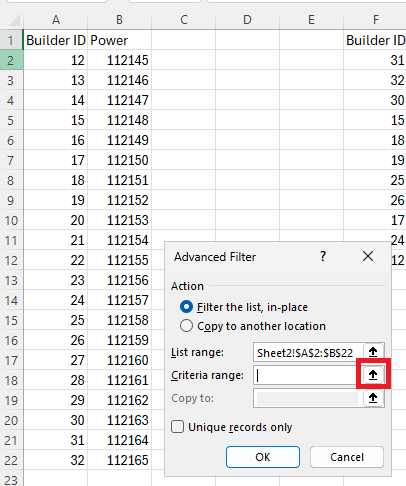Screen dimensions: 406x486
Task: Click Builder ID header in column F
Action: point(375,40)
